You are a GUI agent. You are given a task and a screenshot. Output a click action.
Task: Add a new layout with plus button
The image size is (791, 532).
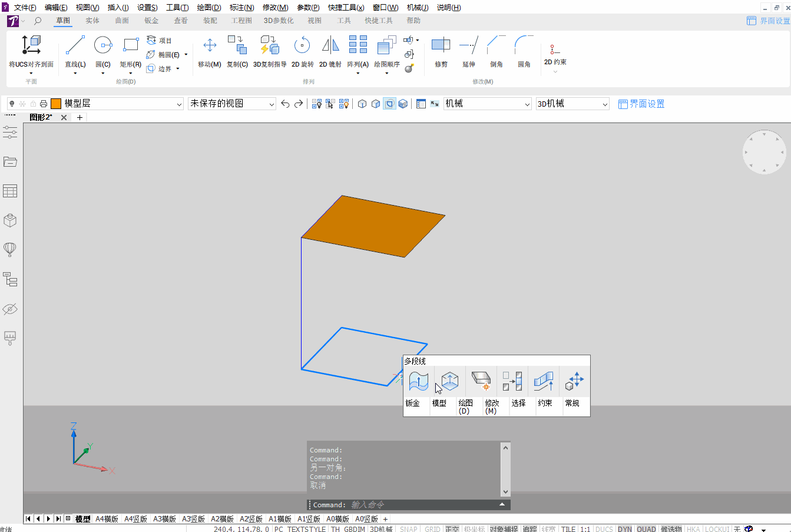386,519
